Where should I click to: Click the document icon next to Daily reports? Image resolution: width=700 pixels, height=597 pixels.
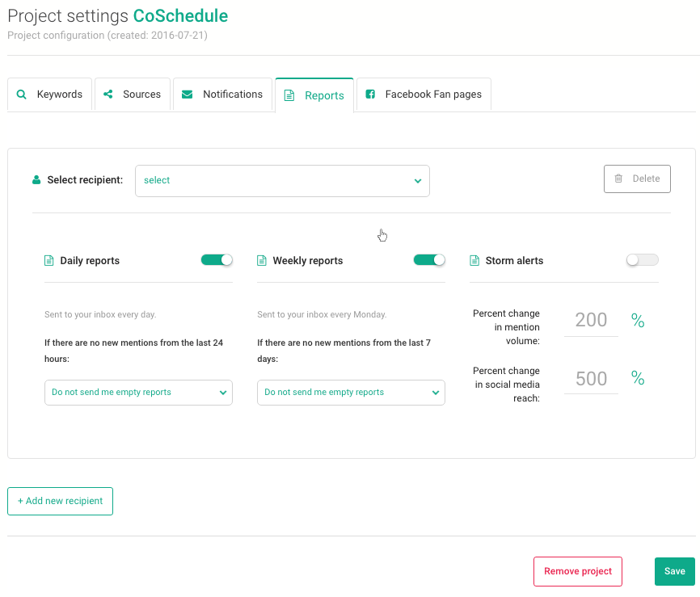(49, 261)
